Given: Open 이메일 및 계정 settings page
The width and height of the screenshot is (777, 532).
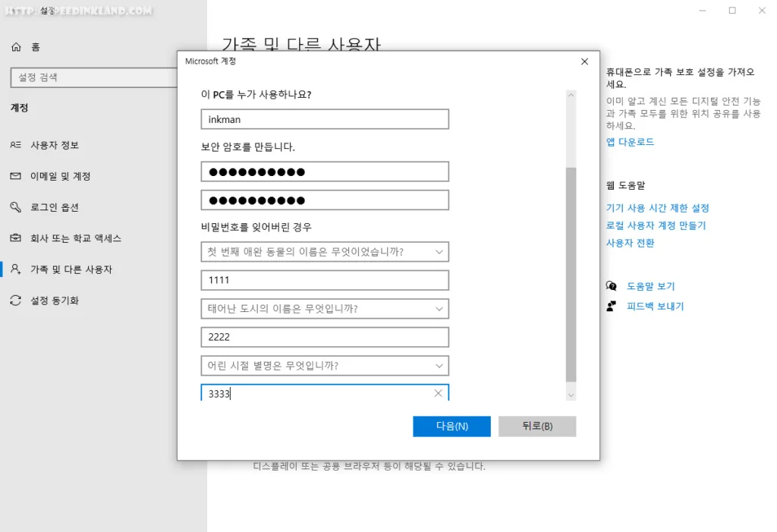Looking at the screenshot, I should tap(61, 176).
